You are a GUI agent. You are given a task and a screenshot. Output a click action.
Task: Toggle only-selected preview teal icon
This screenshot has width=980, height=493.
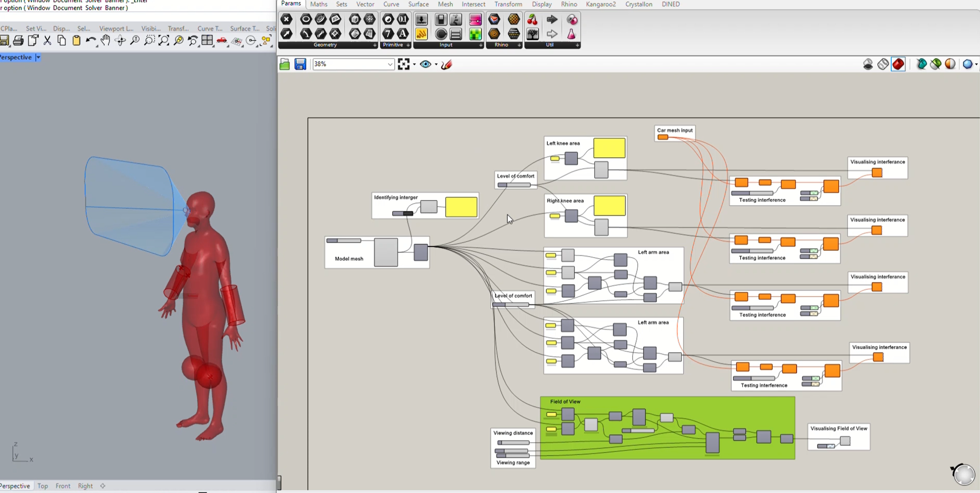coord(921,64)
